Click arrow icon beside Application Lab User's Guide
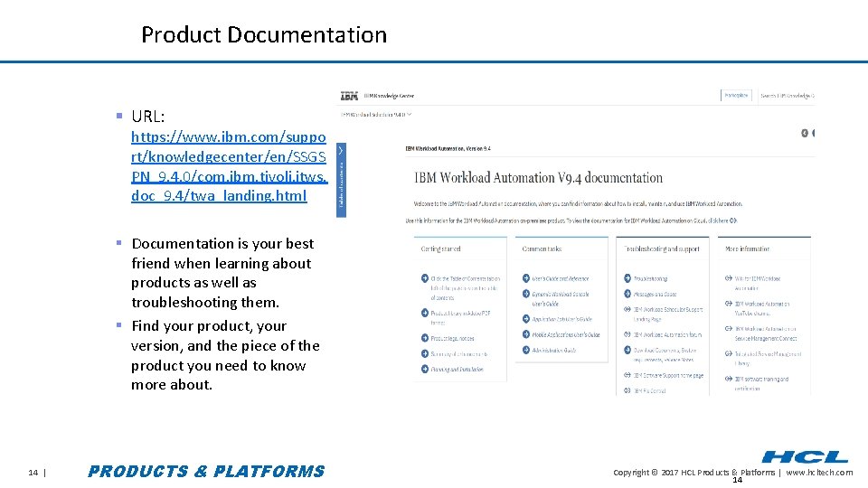 [x=526, y=319]
